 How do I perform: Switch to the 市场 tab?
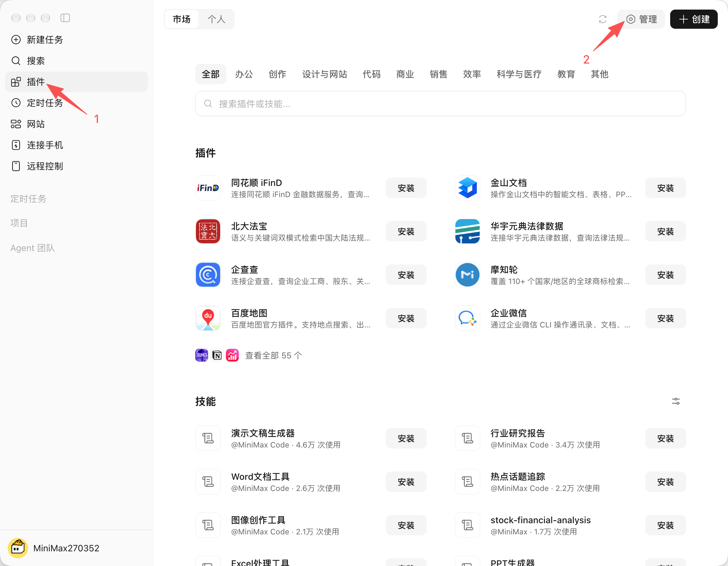pos(182,19)
